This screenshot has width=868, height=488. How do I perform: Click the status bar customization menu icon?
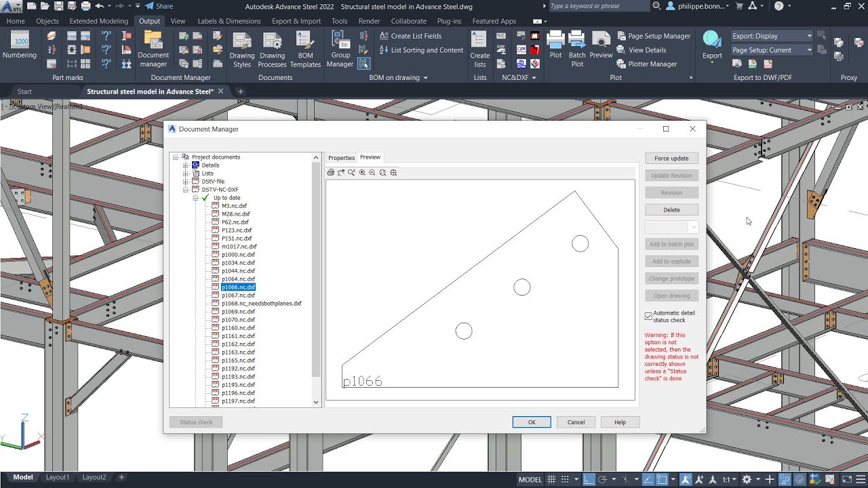tap(861, 479)
